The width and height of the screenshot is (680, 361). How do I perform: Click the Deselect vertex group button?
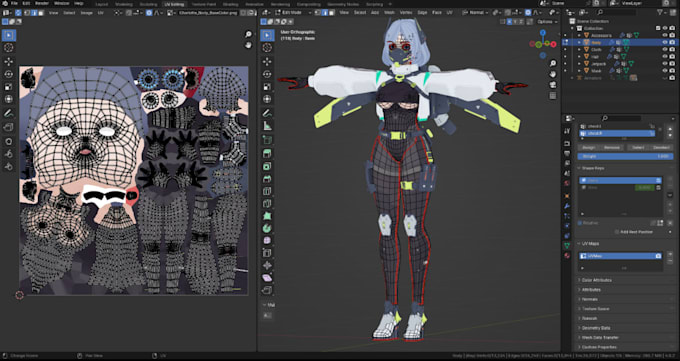[661, 148]
